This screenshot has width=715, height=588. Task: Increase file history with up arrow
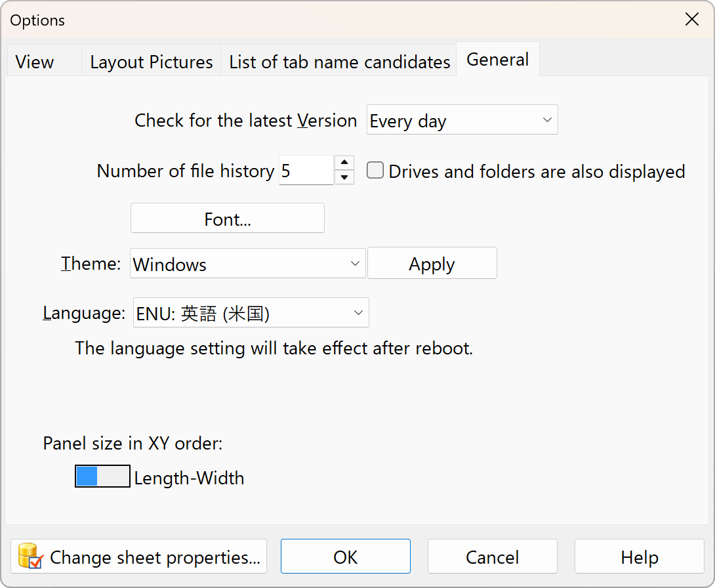point(344,163)
